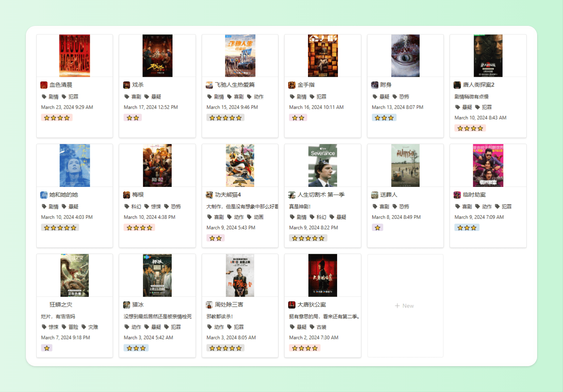This screenshot has height=392, width=563.
Task: Click the page icon beside 戏杀
Action: click(127, 85)
